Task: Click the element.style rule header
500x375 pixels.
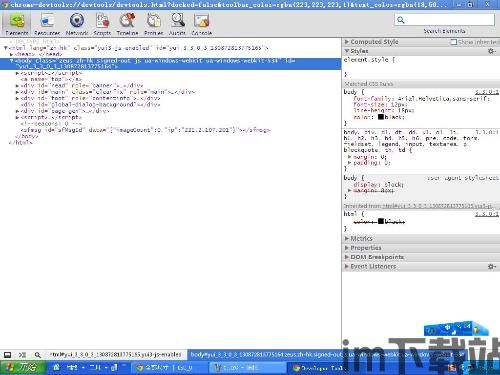Action: (x=369, y=60)
